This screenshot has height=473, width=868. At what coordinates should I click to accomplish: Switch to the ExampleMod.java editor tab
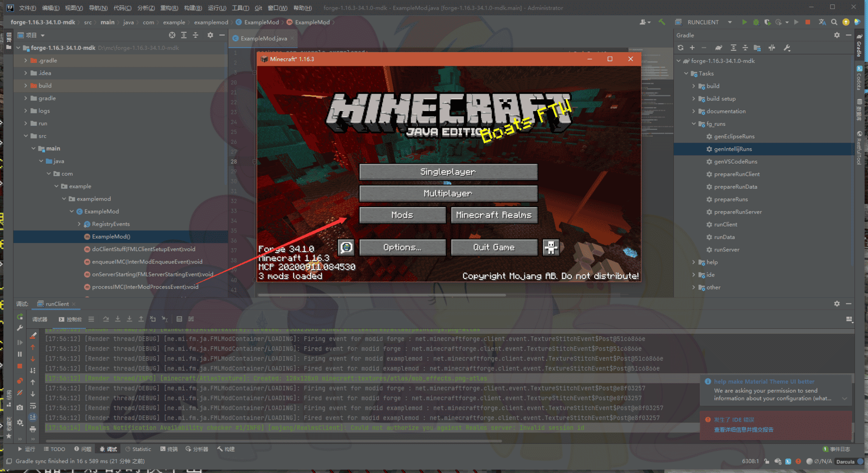(263, 38)
